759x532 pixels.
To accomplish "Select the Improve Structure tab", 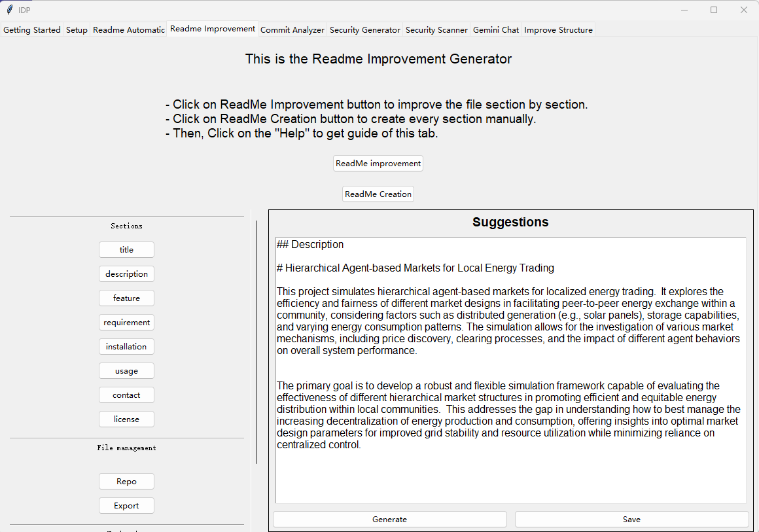I will (558, 30).
